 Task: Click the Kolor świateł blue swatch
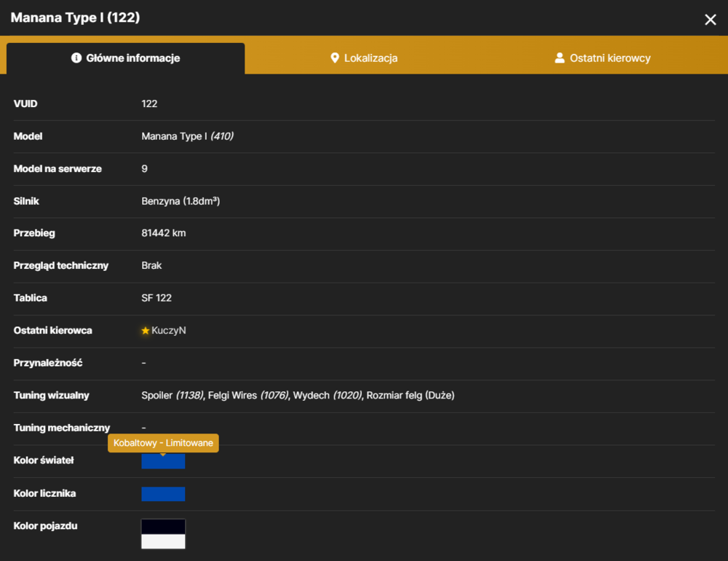[x=163, y=461]
